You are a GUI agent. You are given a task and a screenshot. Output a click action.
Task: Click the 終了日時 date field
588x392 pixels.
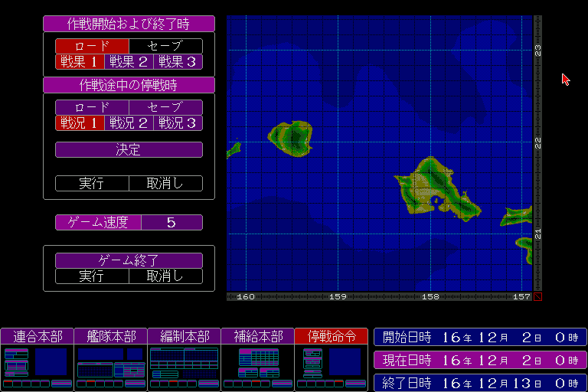point(480,383)
